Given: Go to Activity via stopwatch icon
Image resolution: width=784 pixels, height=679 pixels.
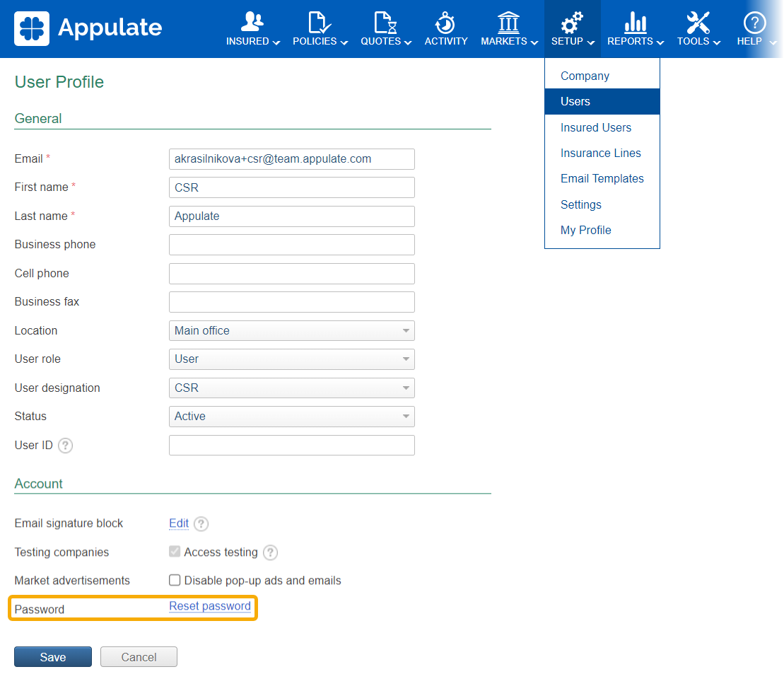Looking at the screenshot, I should tap(445, 22).
